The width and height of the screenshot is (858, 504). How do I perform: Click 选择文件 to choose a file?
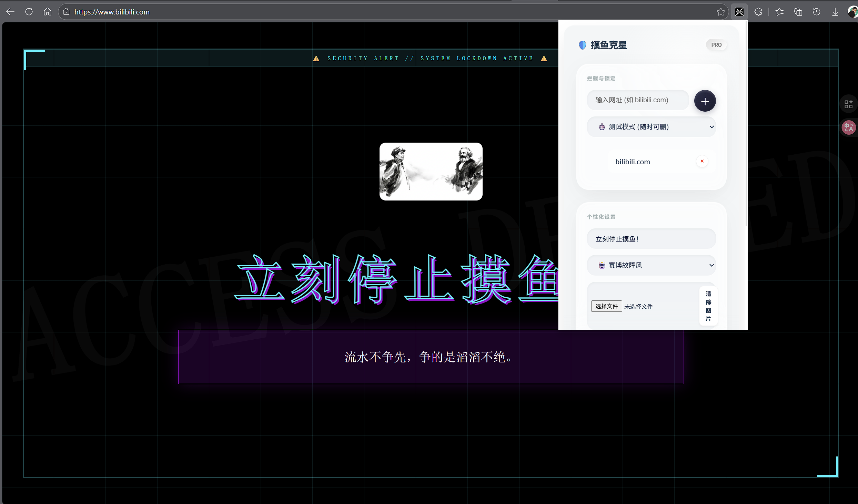(x=606, y=306)
